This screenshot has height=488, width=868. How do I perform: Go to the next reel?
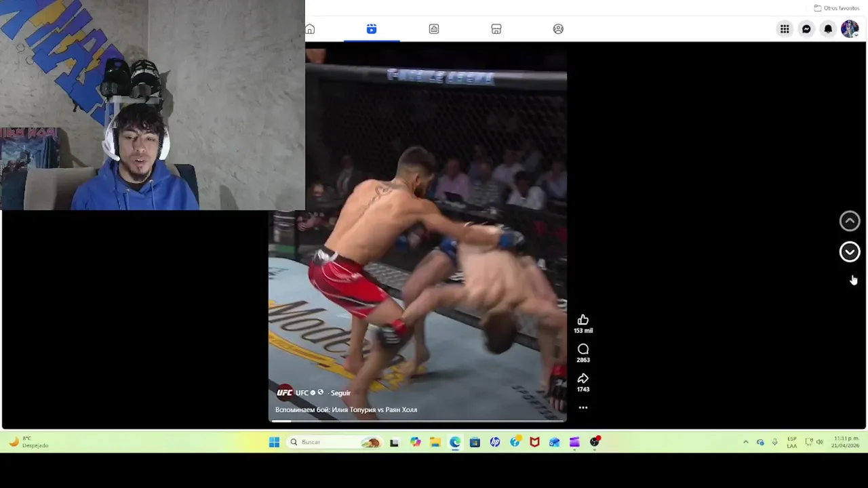pos(850,251)
